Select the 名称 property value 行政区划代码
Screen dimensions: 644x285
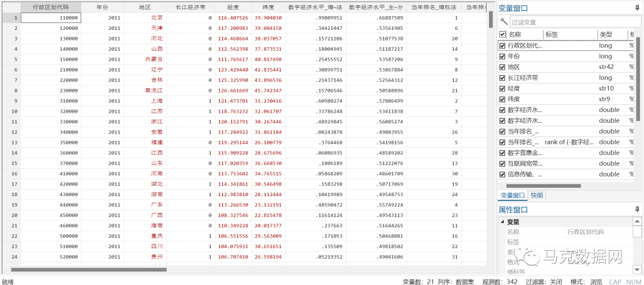pyautogui.click(x=586, y=232)
